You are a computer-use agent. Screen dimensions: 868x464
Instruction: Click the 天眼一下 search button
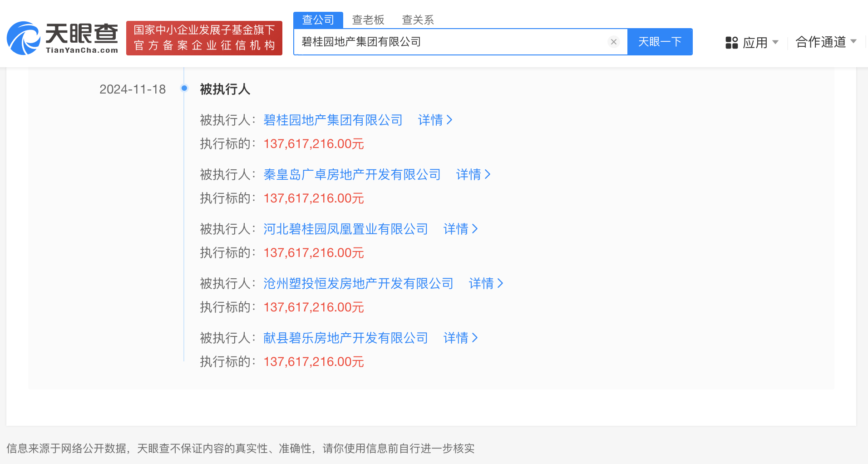(660, 42)
